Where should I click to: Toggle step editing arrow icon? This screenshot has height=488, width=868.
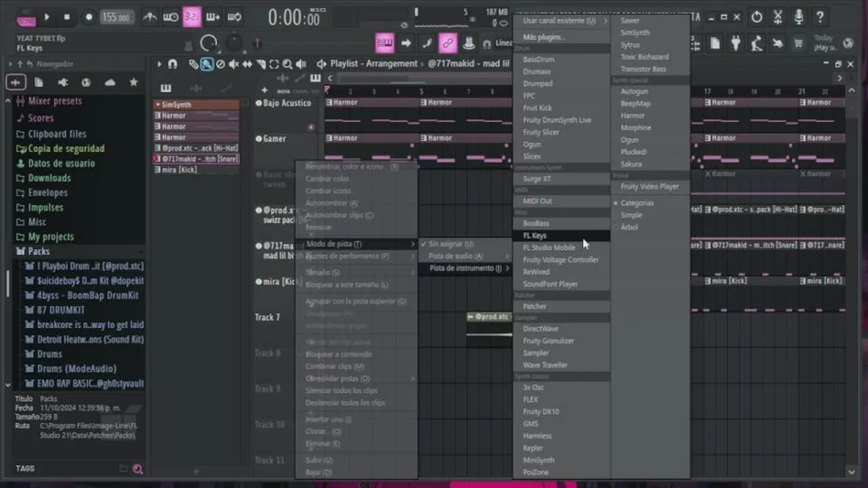click(406, 43)
